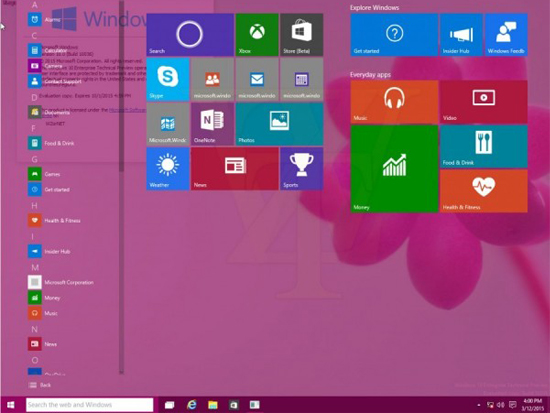Open the Health & Fitness tile

coord(483,191)
